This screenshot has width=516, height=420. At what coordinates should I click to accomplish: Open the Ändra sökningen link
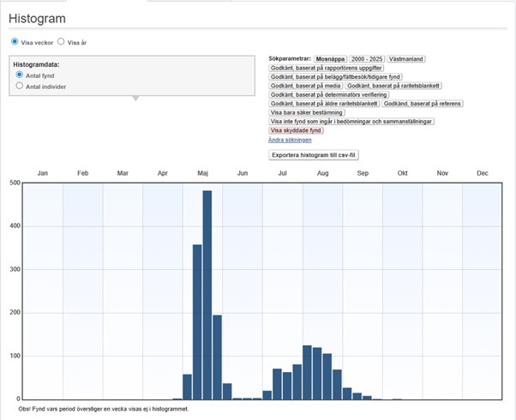(x=290, y=139)
